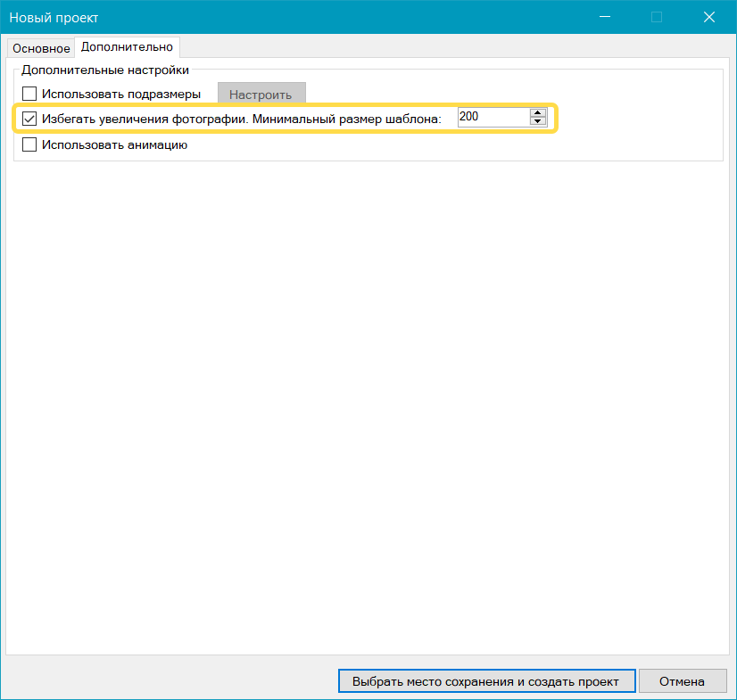Click the greyed-out maximize window icon
737x700 pixels.
pos(657,17)
